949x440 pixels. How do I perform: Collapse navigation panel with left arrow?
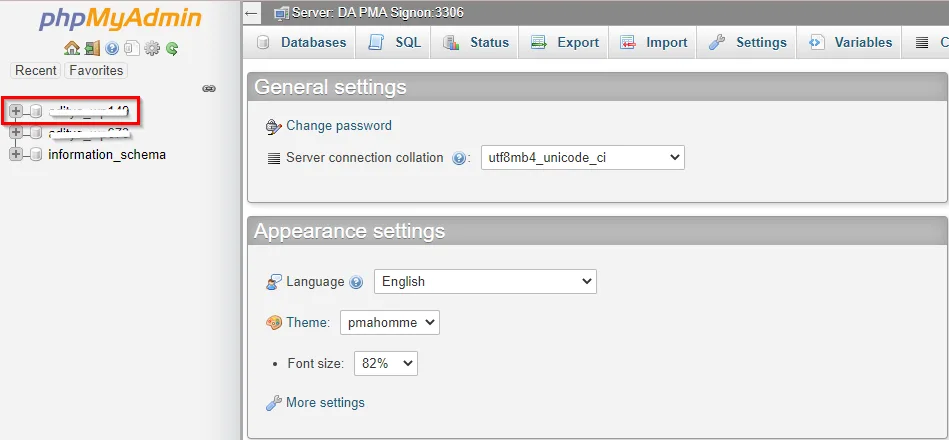coord(252,13)
